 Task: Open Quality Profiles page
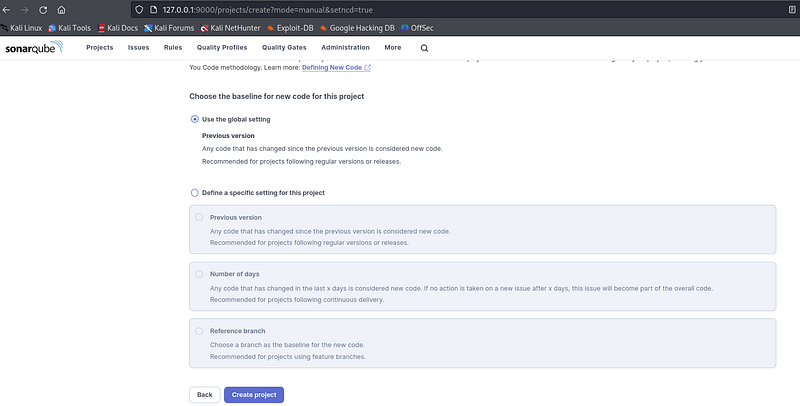(222, 47)
